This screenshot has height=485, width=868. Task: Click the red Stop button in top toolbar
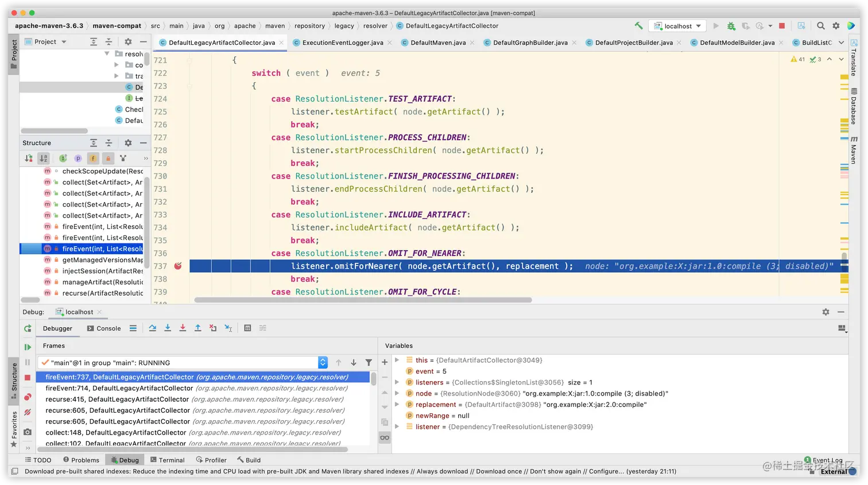click(782, 26)
